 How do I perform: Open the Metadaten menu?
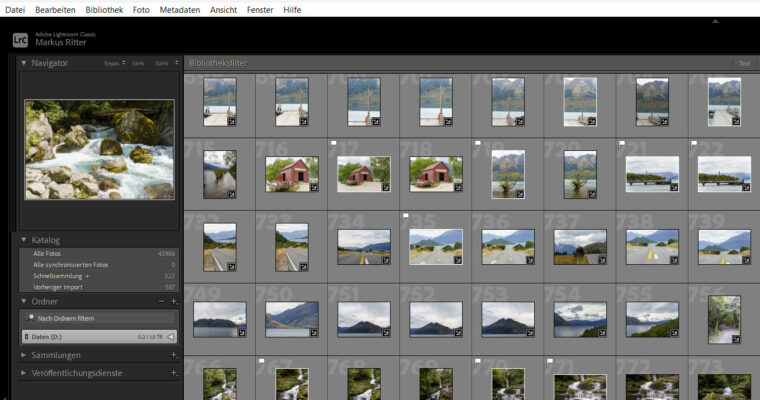tap(181, 8)
